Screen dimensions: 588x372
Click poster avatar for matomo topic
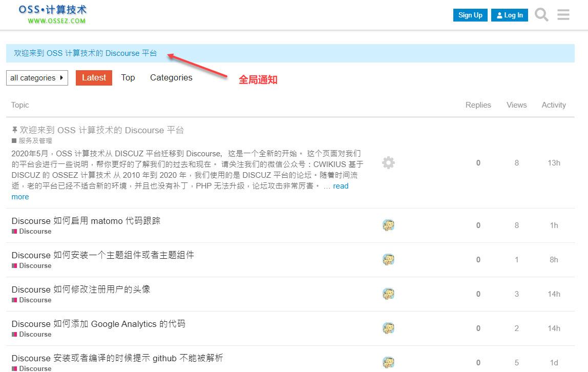[388, 225]
